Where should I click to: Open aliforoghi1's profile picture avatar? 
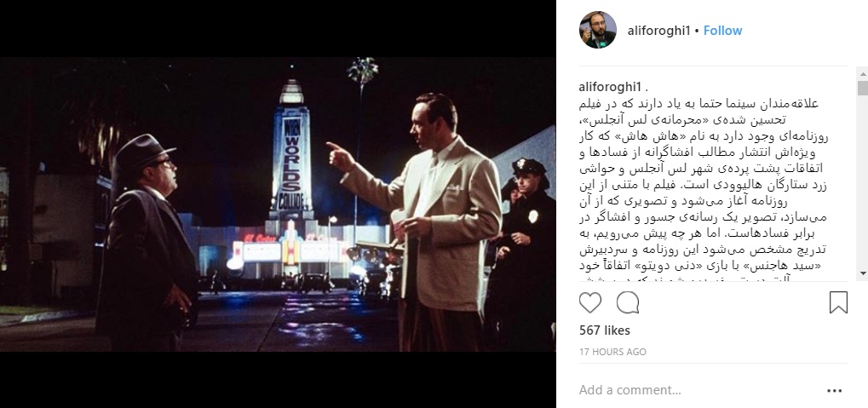click(598, 30)
